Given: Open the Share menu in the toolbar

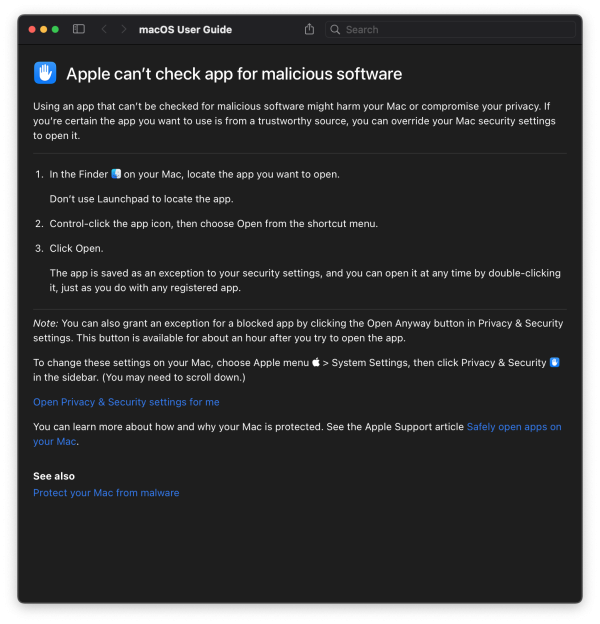Looking at the screenshot, I should pos(309,29).
